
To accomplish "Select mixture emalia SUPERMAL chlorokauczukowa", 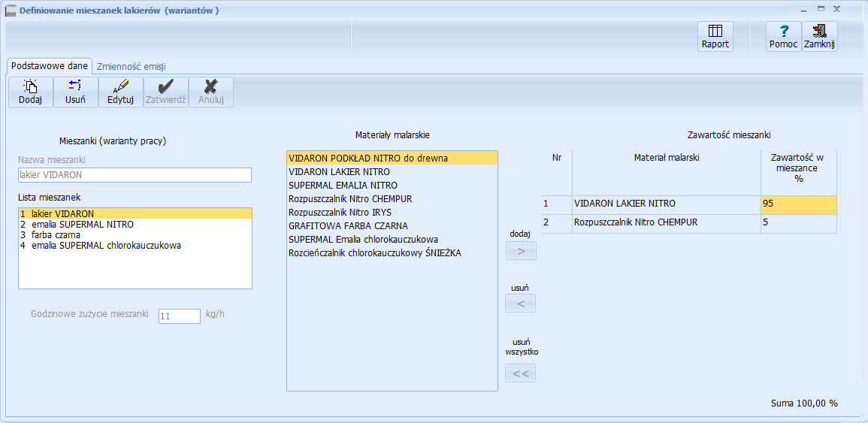I will 135,245.
